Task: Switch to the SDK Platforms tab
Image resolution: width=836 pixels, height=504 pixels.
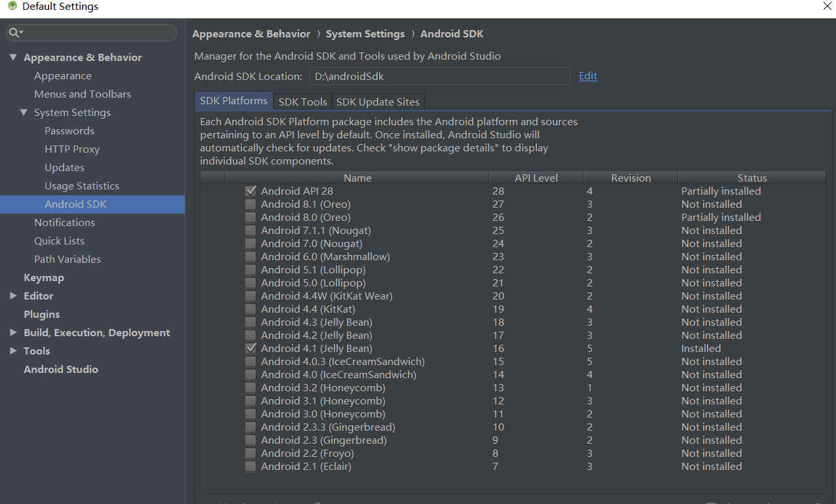Action: (x=234, y=101)
